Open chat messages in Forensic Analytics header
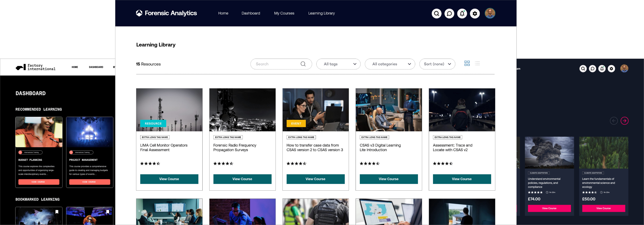The image size is (644, 225). pos(449,14)
